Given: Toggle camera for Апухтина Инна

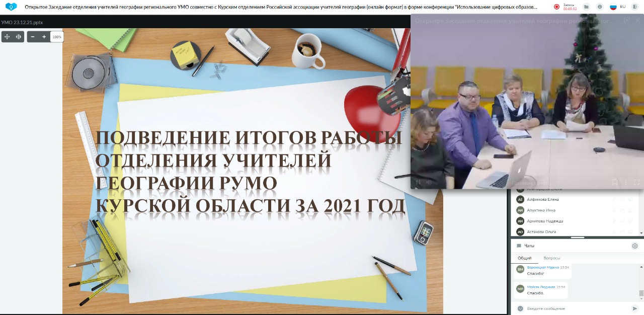Looking at the screenshot, I should [x=622, y=210].
